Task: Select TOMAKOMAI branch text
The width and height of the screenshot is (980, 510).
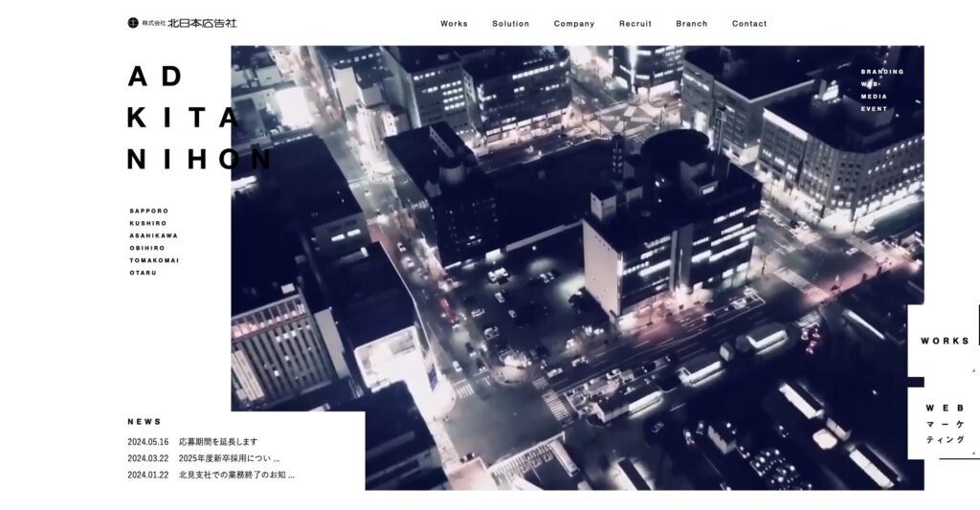Action: 154,260
